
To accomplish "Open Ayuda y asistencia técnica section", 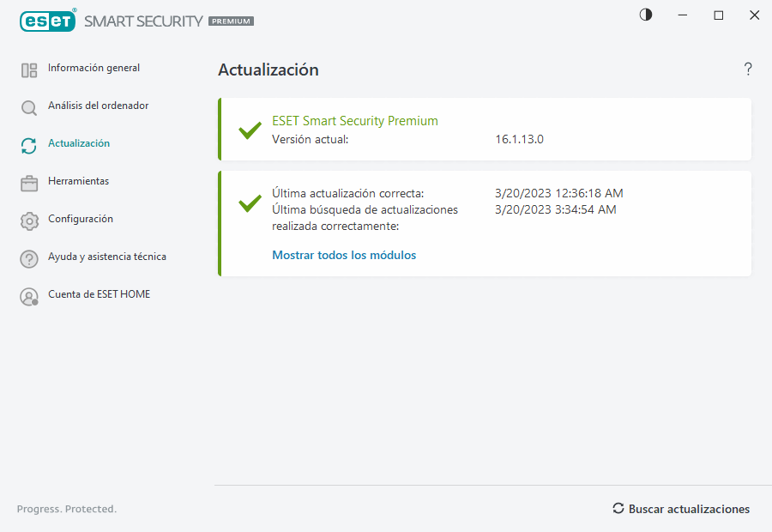I will (x=107, y=257).
